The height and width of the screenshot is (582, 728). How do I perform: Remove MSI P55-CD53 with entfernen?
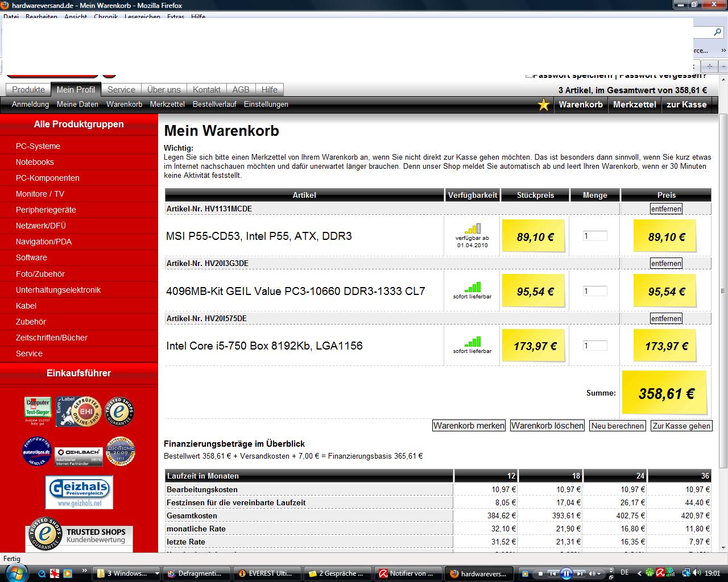pyautogui.click(x=666, y=209)
